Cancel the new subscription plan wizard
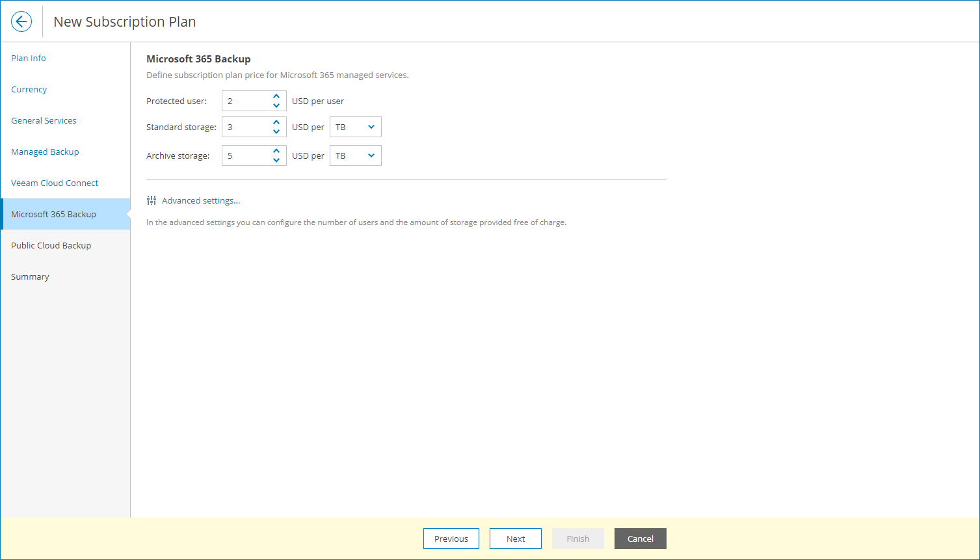 [641, 539]
